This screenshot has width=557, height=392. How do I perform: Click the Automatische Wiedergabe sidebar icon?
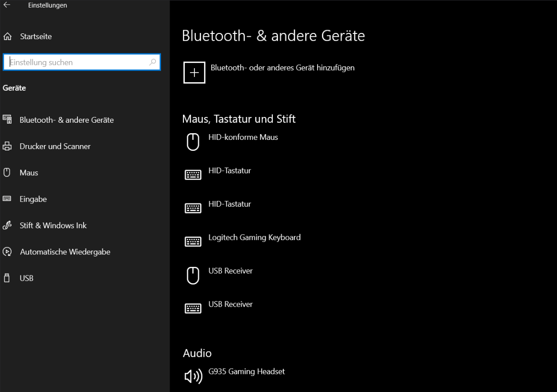7,252
